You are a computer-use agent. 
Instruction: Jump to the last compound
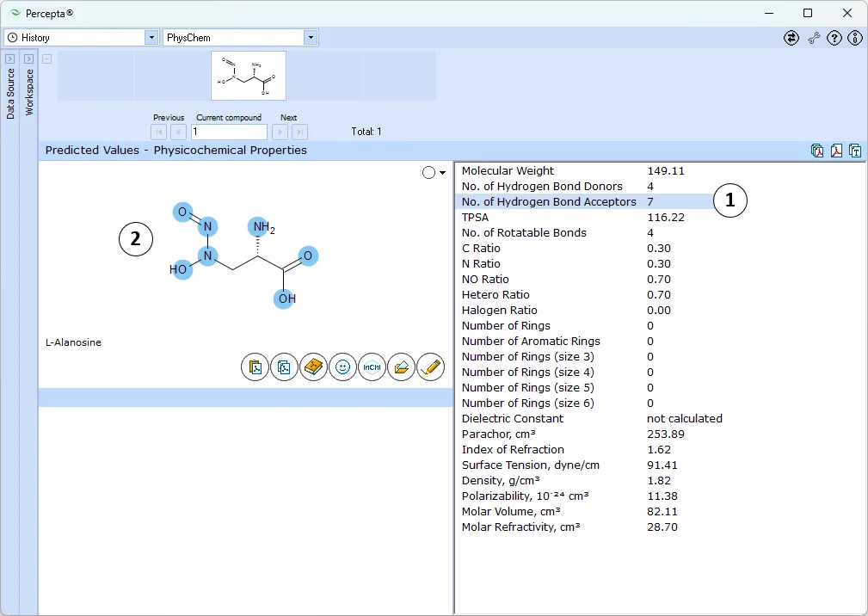click(299, 132)
